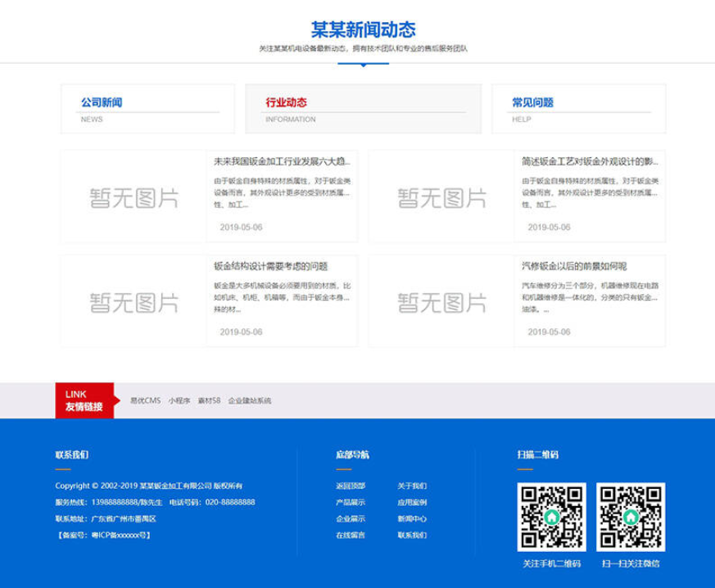
Task: Click 返回顶部 in footer navigation
Action: pos(351,486)
